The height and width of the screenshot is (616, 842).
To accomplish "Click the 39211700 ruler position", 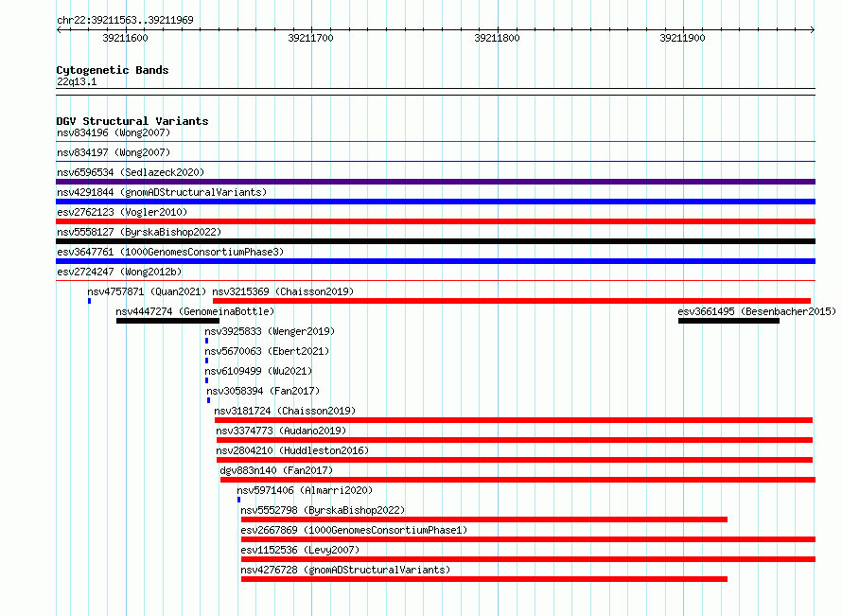I will point(310,38).
